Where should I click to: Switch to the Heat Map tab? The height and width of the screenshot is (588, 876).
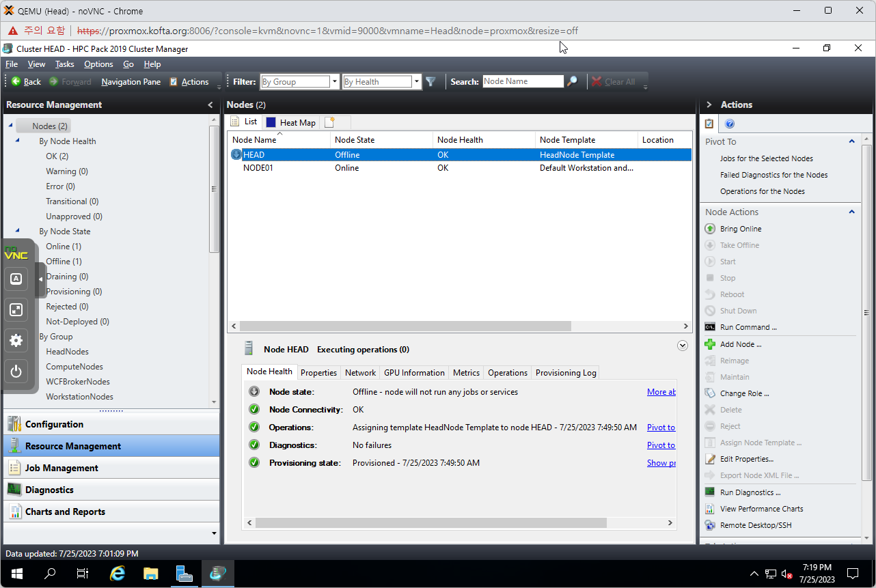click(x=291, y=122)
